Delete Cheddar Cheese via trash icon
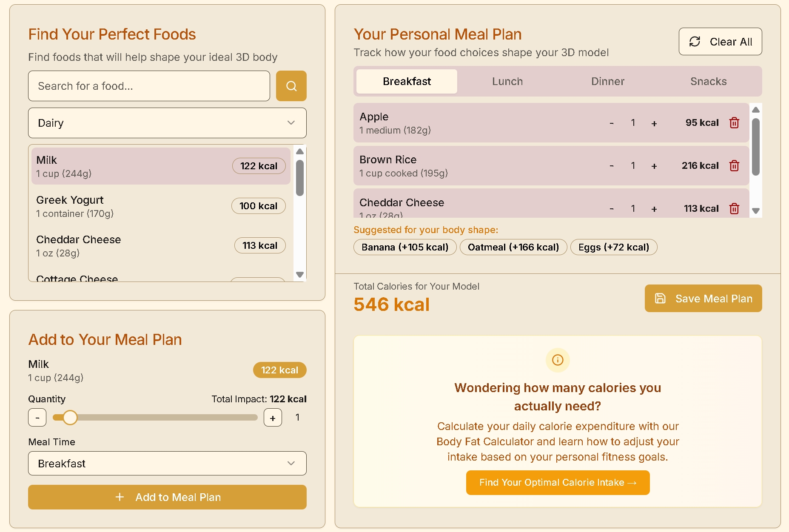Image resolution: width=789 pixels, height=532 pixels. (x=734, y=208)
